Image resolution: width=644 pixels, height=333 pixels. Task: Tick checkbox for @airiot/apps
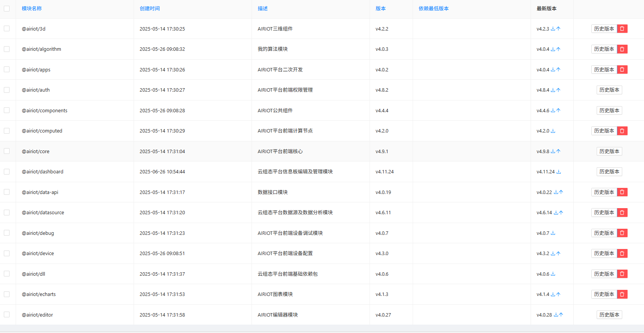click(x=7, y=70)
